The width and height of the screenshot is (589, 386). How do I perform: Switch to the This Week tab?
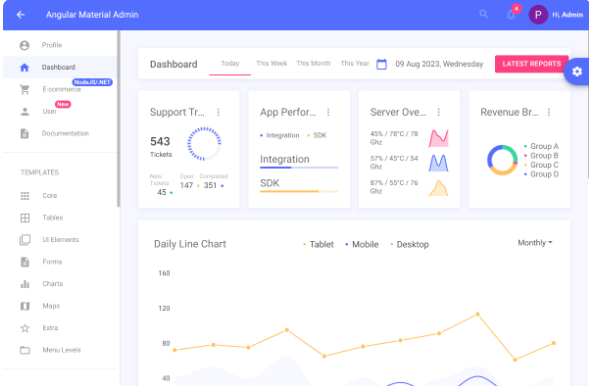click(272, 63)
